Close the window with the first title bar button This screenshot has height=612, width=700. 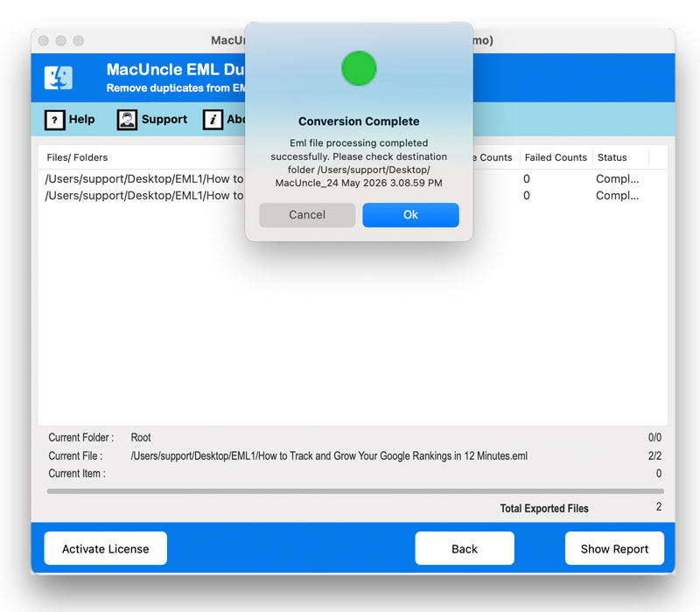point(43,40)
